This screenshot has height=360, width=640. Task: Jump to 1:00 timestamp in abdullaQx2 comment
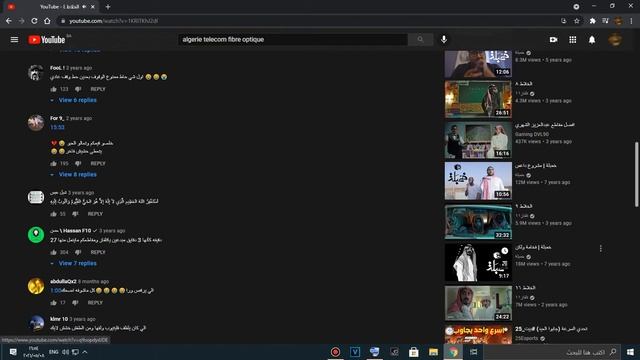pyautogui.click(x=56, y=291)
